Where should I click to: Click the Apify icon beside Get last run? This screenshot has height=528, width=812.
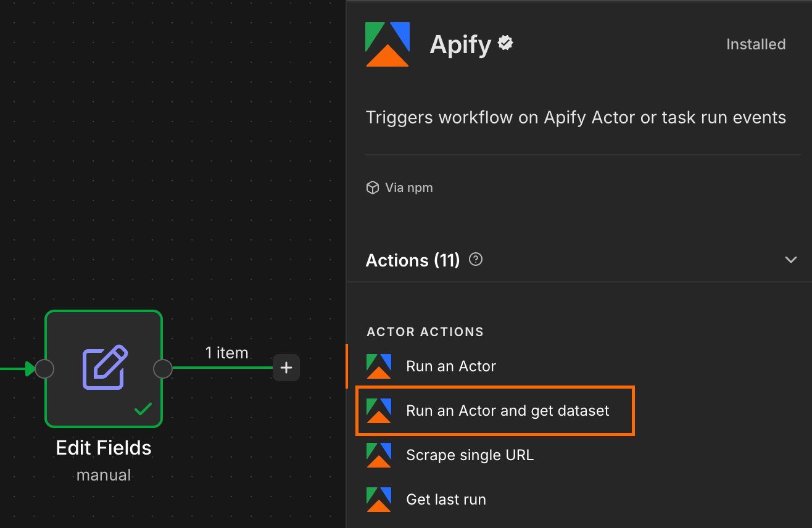pyautogui.click(x=379, y=500)
